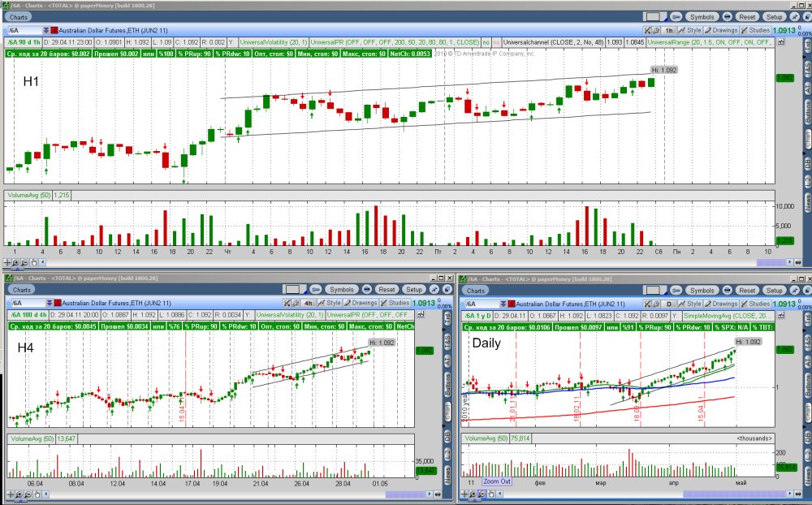Screen dimensions: 812x505
Task: Toggle AT sidebar tab in the H1 window
Action: click(807, 87)
